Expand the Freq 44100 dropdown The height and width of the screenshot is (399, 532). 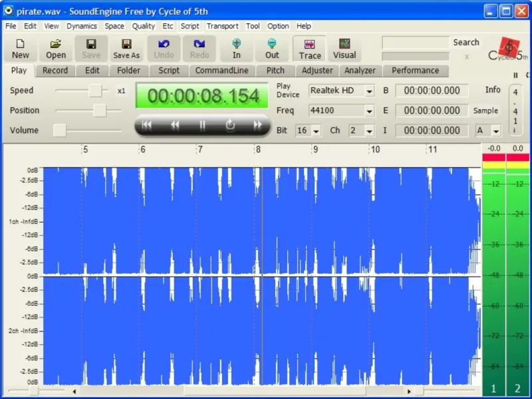point(369,111)
